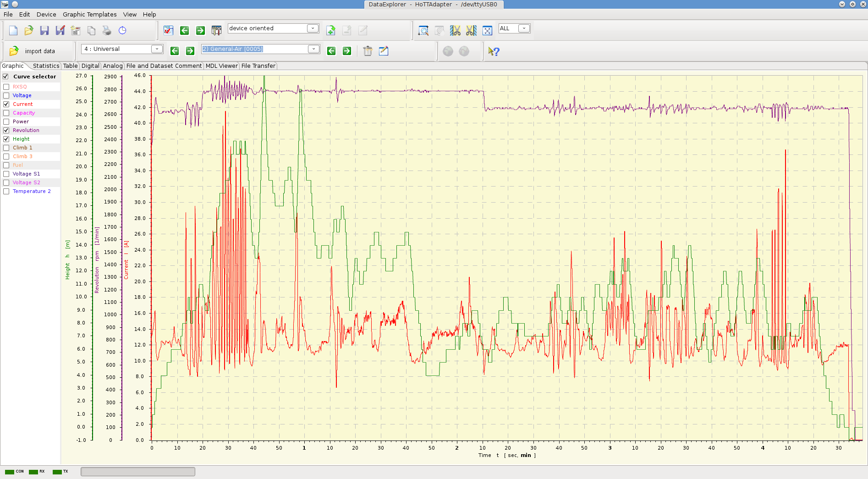Delete the current record set via trash icon
868x479 pixels.
point(368,51)
